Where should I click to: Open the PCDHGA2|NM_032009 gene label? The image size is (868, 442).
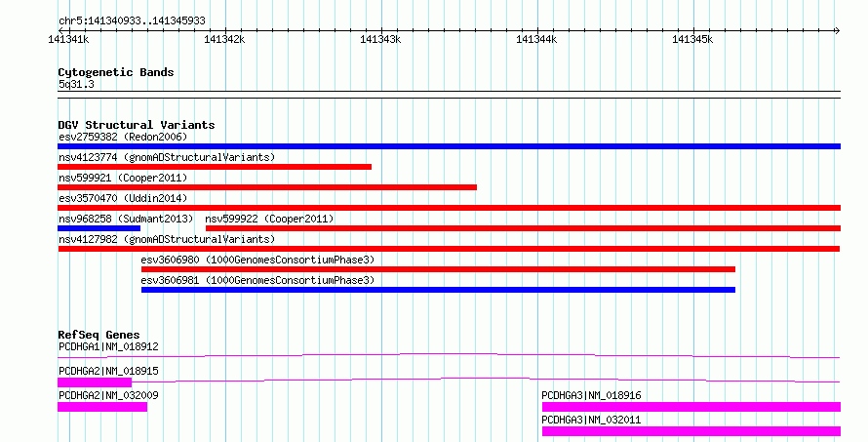tap(108, 395)
